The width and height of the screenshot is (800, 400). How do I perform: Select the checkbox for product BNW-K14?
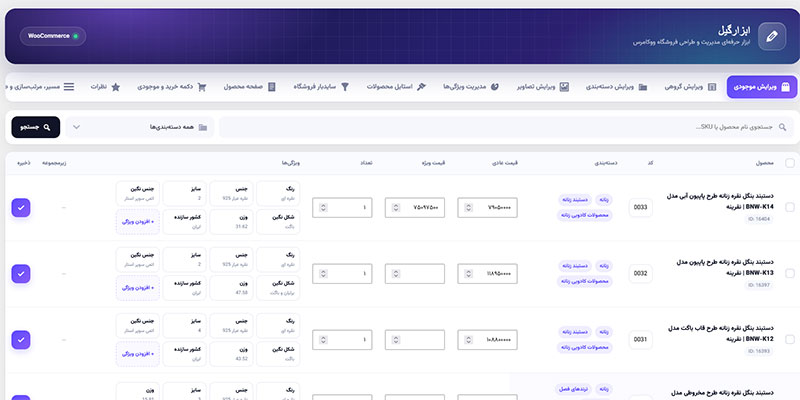point(790,207)
